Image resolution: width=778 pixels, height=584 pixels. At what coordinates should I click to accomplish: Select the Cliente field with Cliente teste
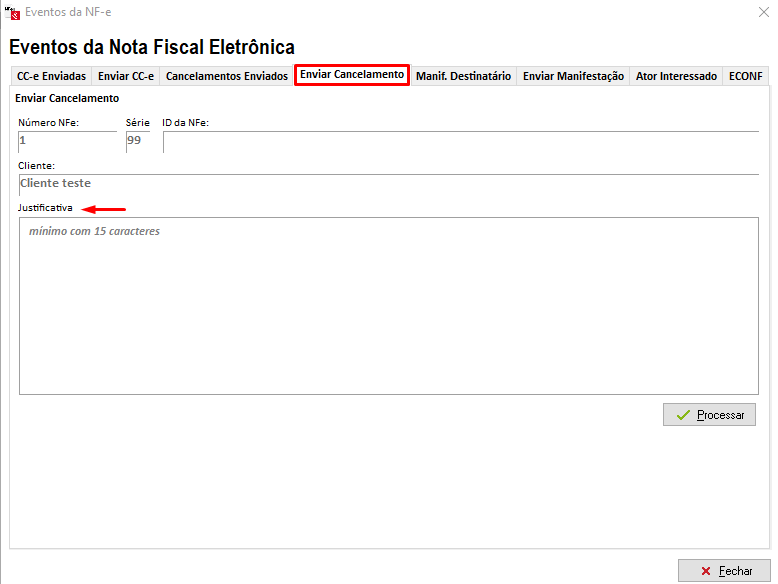tap(388, 184)
